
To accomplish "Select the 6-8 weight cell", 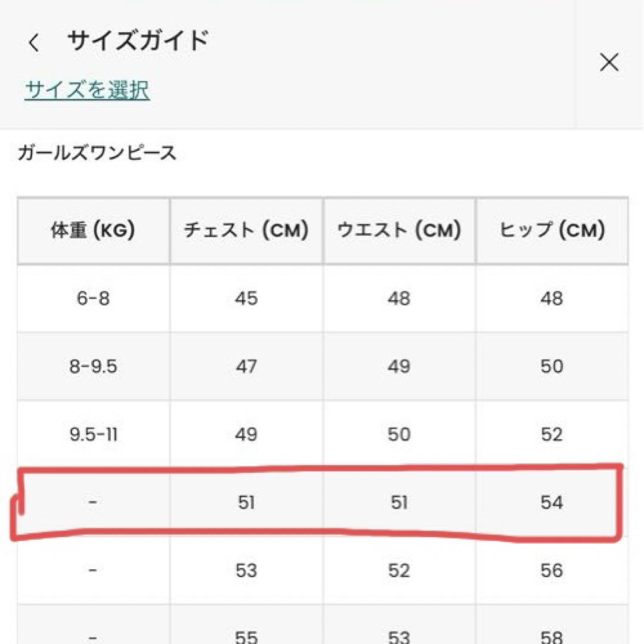I will [x=93, y=298].
